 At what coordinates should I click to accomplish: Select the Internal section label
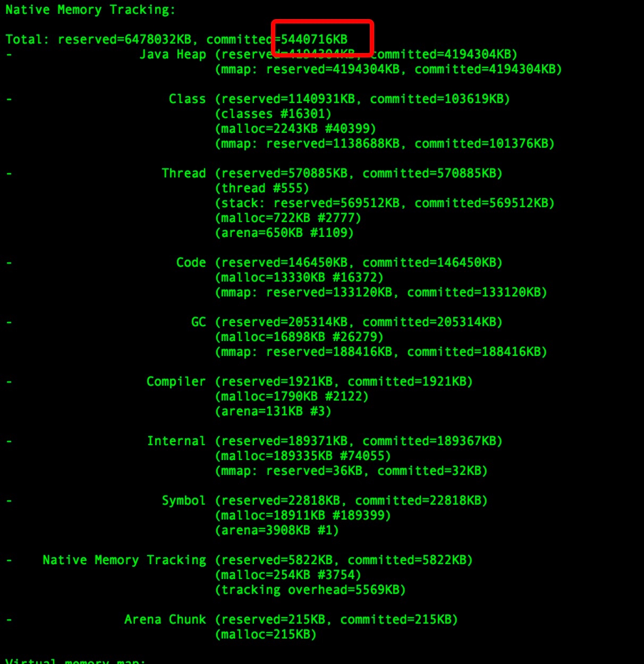176,441
